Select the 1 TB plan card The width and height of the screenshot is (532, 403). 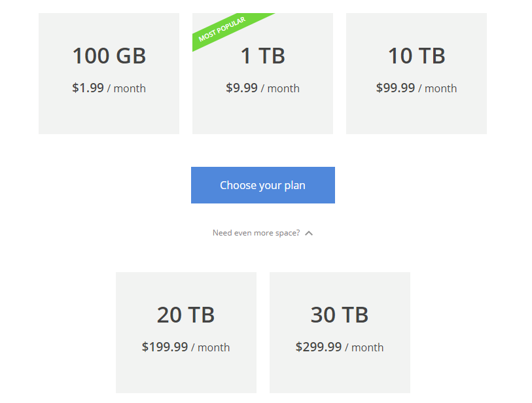coord(262,72)
